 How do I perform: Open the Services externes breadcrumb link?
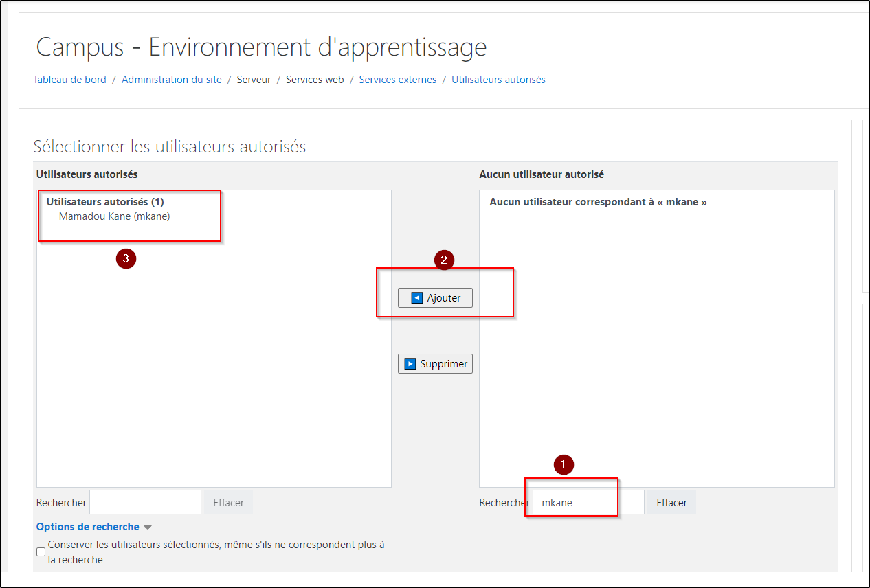[x=397, y=80]
